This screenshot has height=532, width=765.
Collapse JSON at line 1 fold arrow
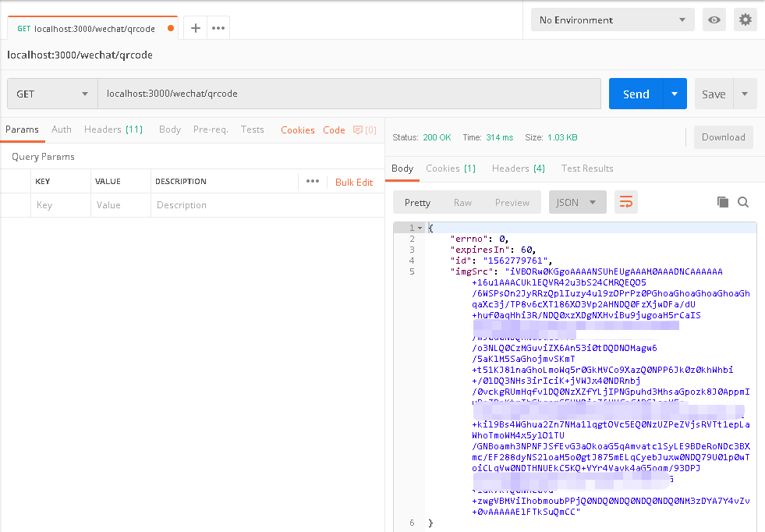420,228
